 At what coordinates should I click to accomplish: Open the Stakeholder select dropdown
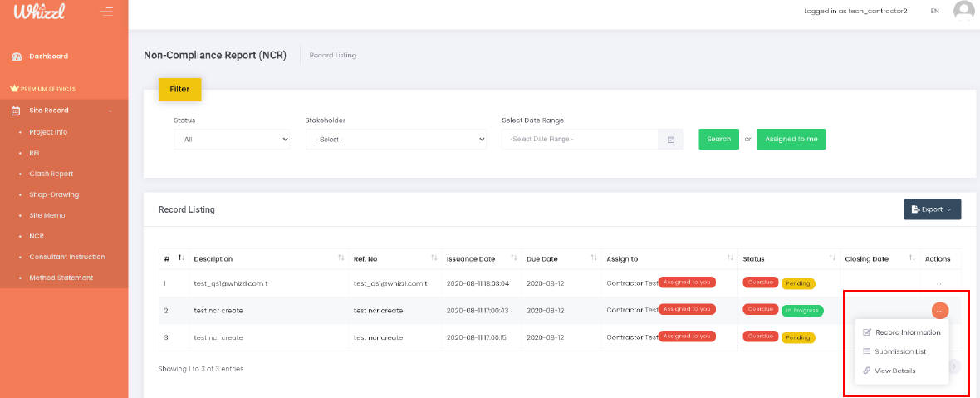point(395,140)
